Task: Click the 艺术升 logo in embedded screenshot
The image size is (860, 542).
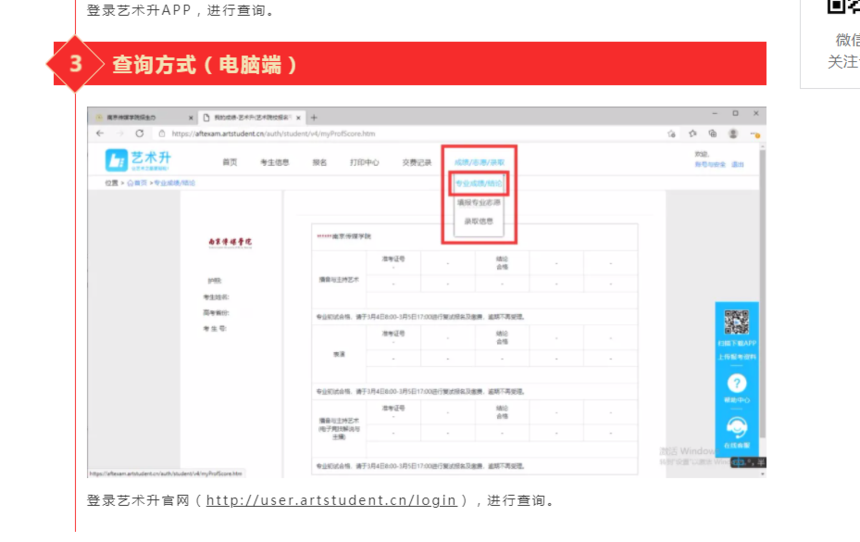Action: pyautogui.click(x=138, y=160)
